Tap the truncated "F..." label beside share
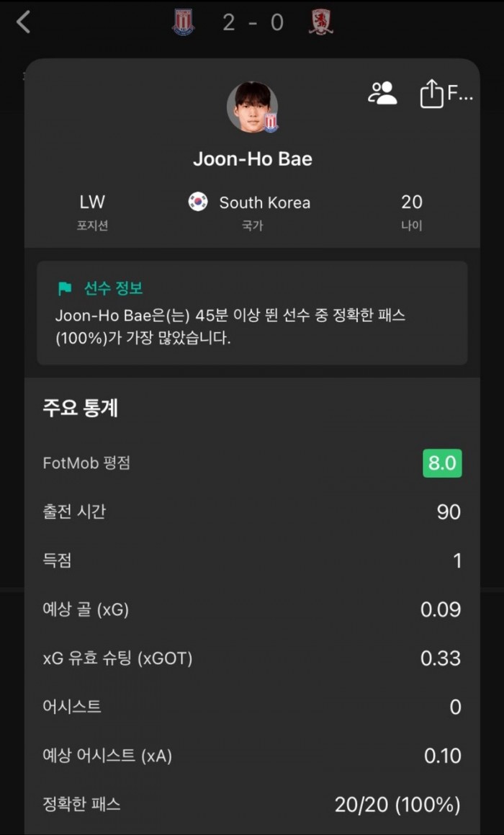The image size is (504, 835). coord(460,93)
